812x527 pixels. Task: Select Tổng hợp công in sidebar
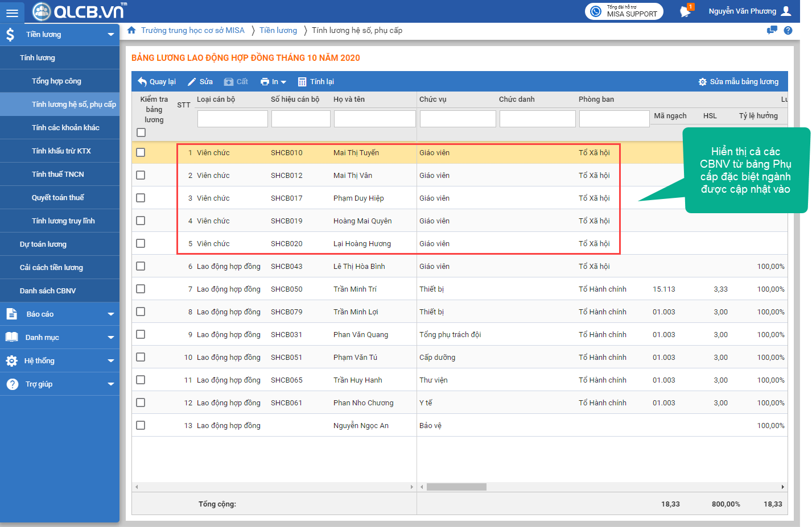[56, 81]
